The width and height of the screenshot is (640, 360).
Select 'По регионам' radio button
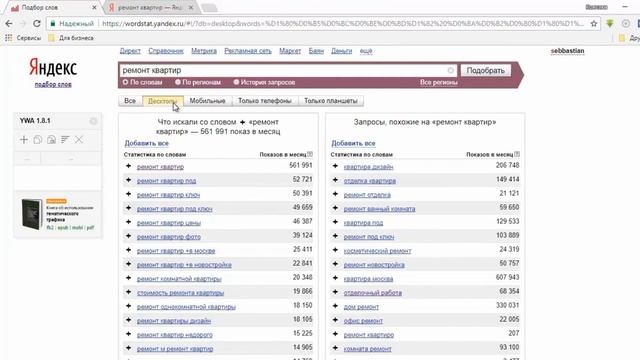[178, 82]
